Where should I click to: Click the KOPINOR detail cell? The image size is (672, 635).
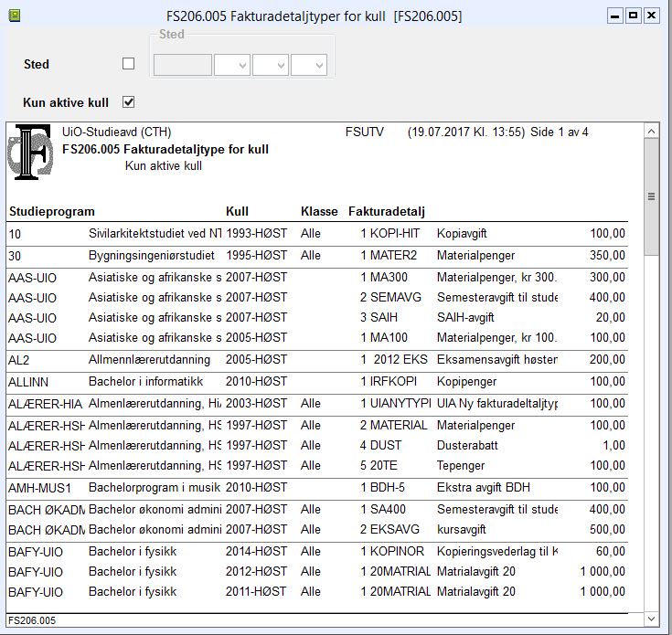coord(397,552)
